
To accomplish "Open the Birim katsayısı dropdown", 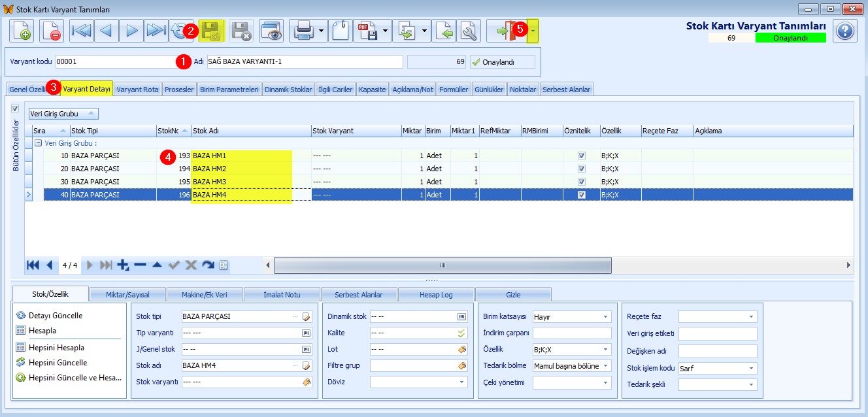I will pyautogui.click(x=605, y=316).
